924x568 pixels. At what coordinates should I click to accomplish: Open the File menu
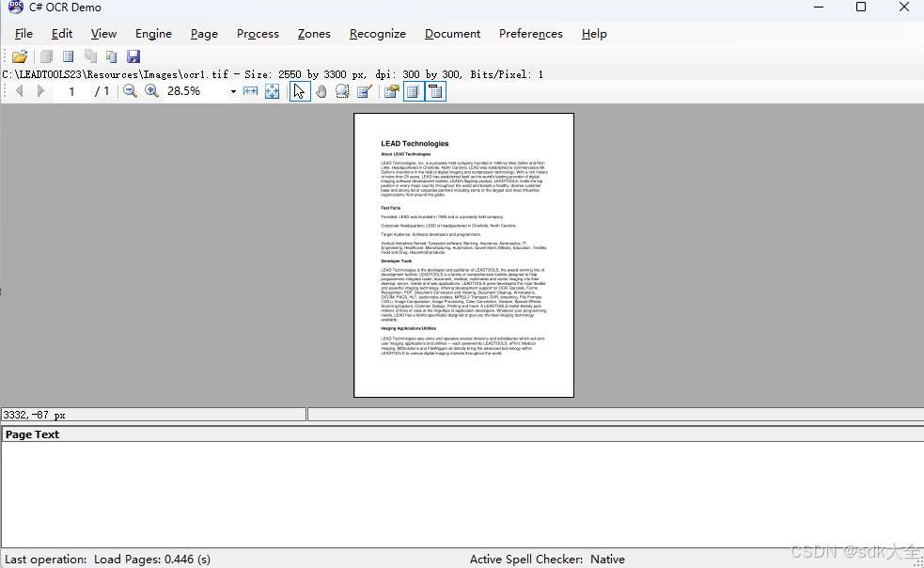coord(23,34)
